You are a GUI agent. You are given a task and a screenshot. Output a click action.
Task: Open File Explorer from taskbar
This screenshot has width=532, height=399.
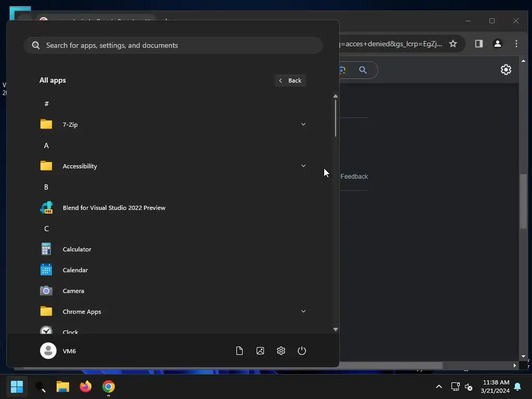click(63, 387)
